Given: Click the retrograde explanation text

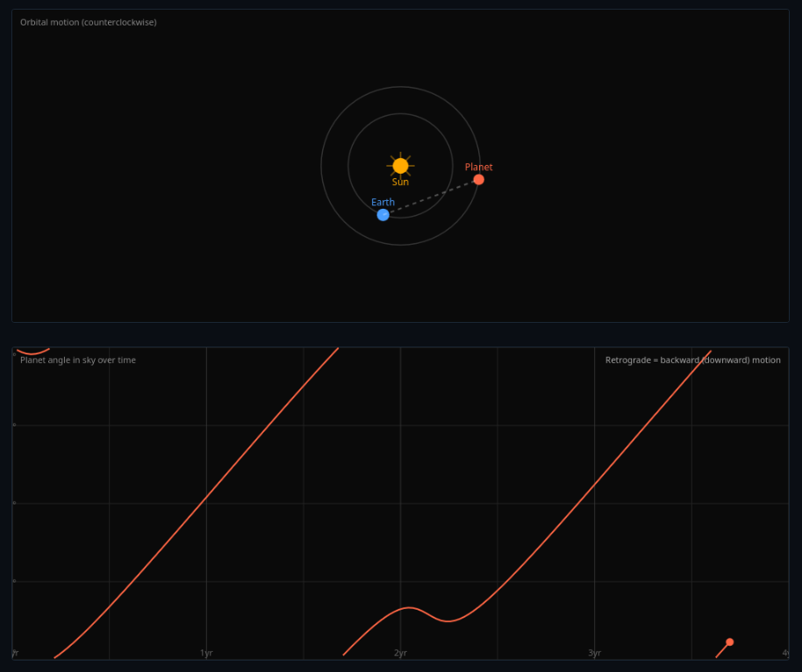Looking at the screenshot, I should 692,360.
